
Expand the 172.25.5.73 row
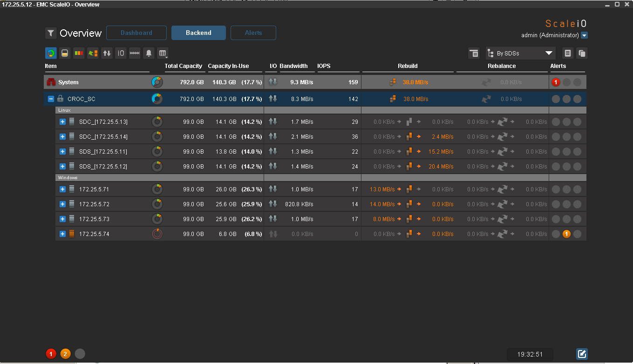(62, 219)
